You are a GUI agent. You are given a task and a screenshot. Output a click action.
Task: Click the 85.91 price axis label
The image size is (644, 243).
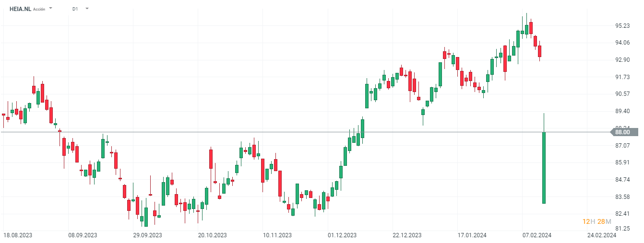[622, 162]
